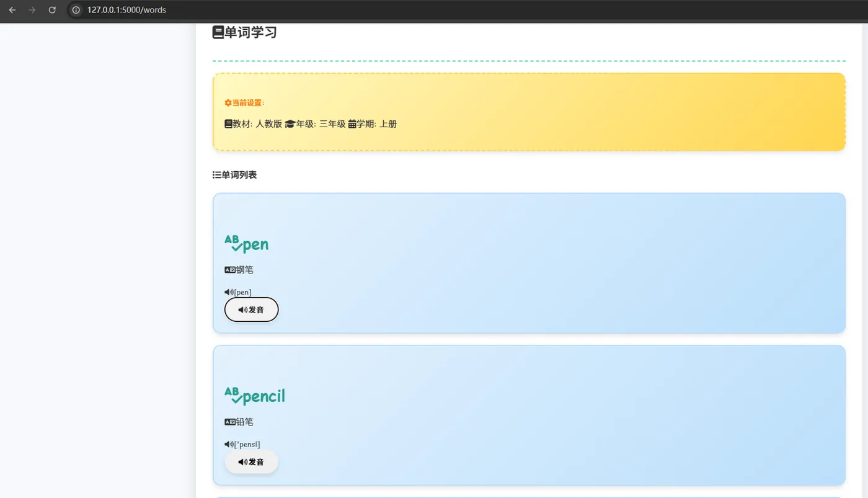This screenshot has height=498, width=868.
Task: Click the graduation cap icon before 年级
Action: click(290, 123)
